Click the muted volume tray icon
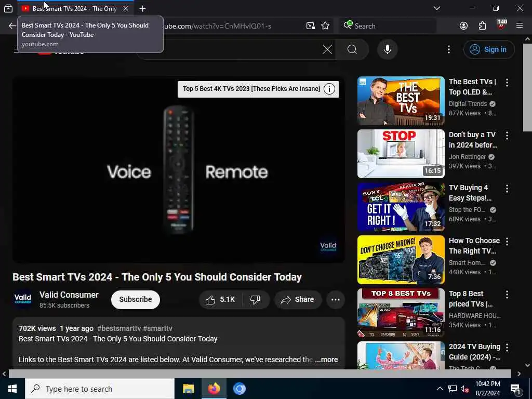 click(x=465, y=389)
